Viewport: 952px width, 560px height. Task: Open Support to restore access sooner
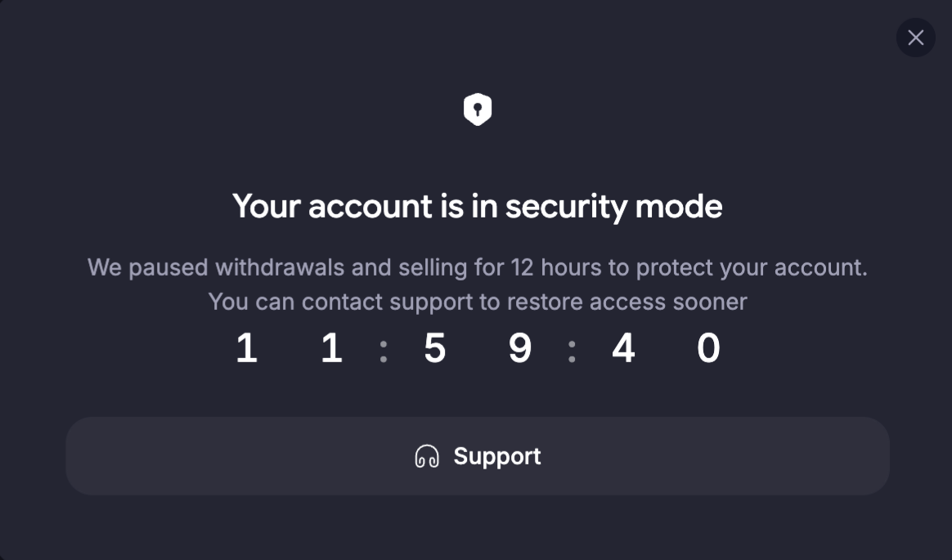pos(477,455)
